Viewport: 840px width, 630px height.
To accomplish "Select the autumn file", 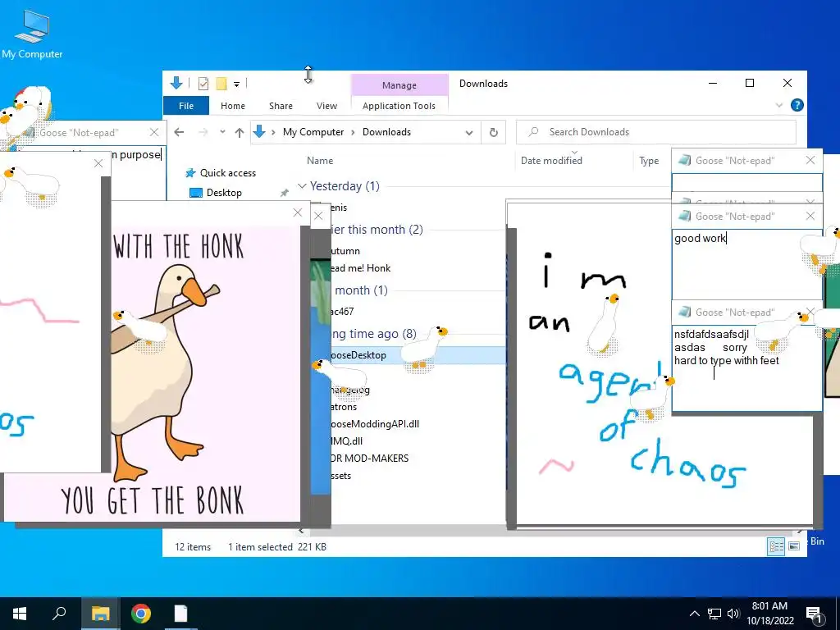I will [x=345, y=251].
